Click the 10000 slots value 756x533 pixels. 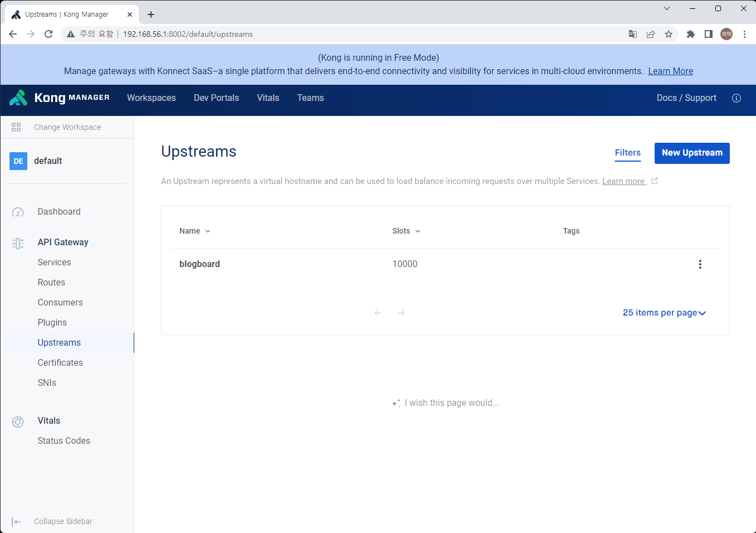click(x=405, y=264)
